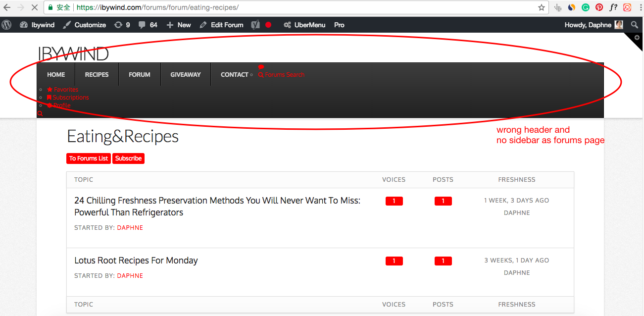The height and width of the screenshot is (316, 644).
Task: Open Customize in the admin bar
Action: [84, 25]
